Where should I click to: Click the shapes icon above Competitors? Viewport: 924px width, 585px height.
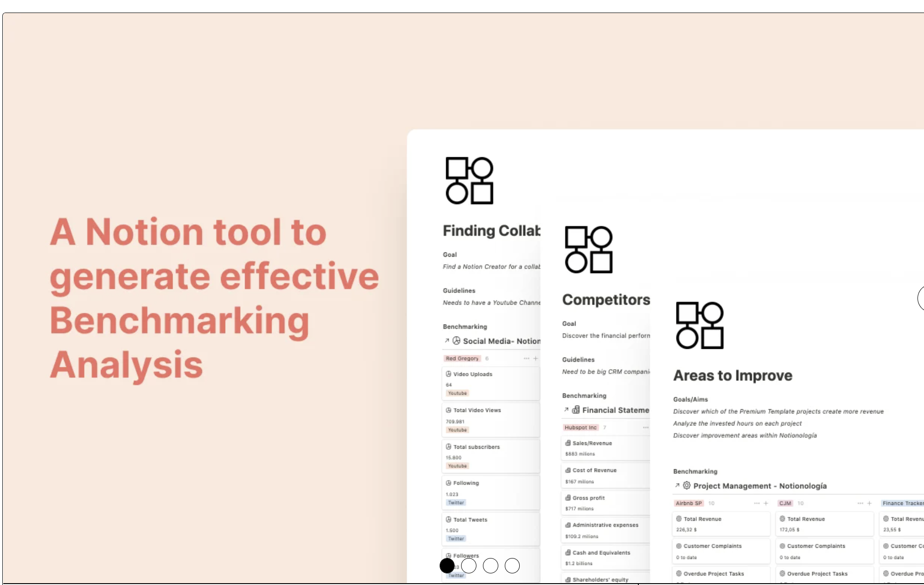click(x=589, y=250)
